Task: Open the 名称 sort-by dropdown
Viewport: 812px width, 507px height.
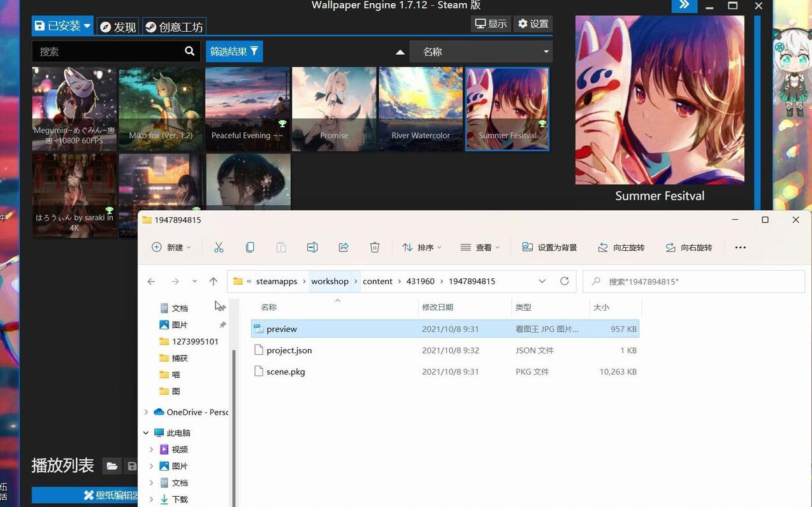Action: (481, 52)
